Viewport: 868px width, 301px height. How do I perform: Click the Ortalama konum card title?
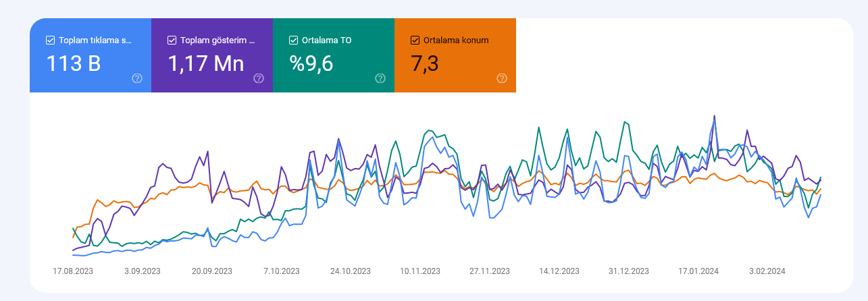pos(456,40)
